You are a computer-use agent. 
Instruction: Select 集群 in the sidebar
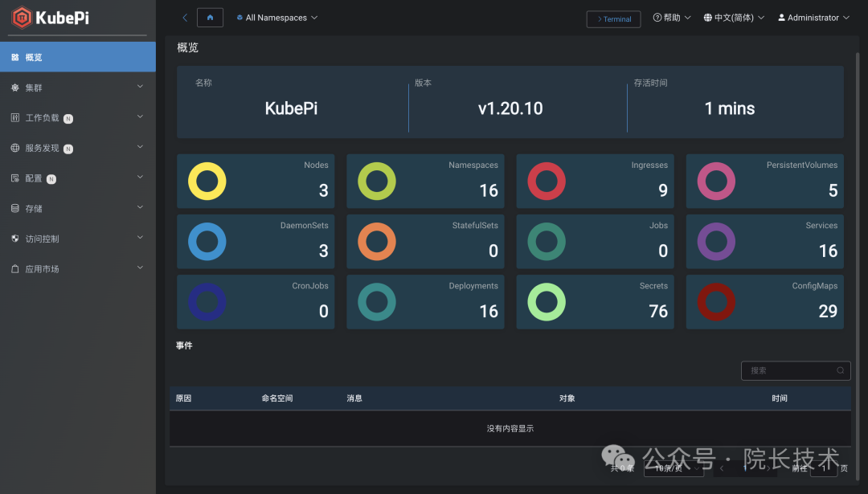pyautogui.click(x=77, y=88)
